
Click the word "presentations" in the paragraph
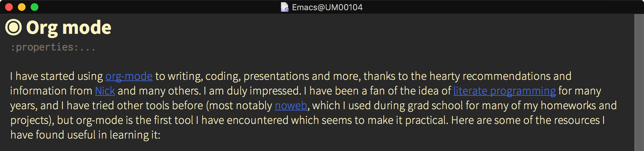[276, 76]
